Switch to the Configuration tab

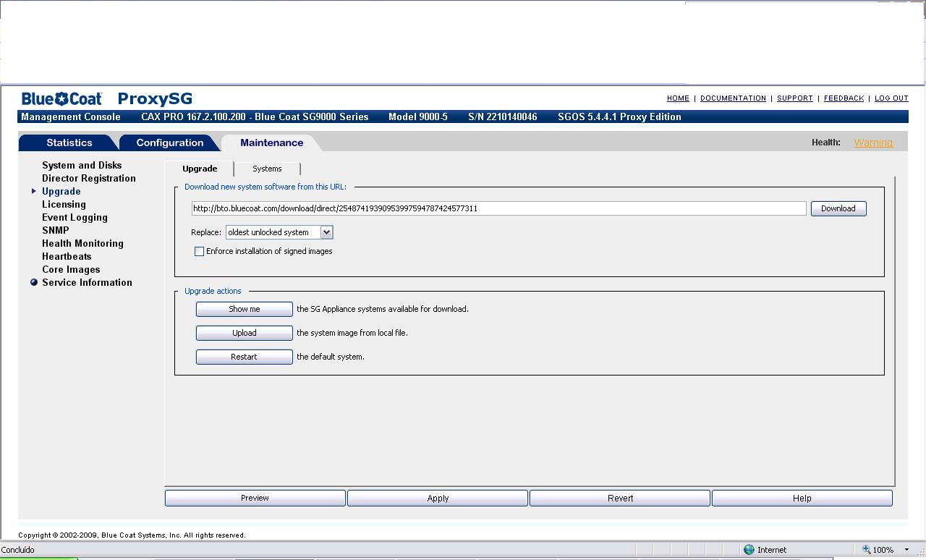click(170, 143)
